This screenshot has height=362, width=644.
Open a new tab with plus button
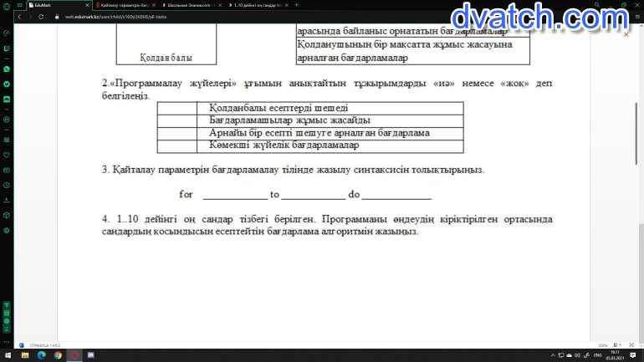pos(297,5)
